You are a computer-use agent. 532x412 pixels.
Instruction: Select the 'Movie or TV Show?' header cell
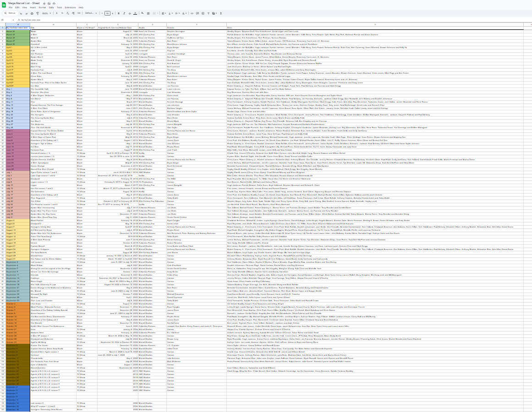87,28
